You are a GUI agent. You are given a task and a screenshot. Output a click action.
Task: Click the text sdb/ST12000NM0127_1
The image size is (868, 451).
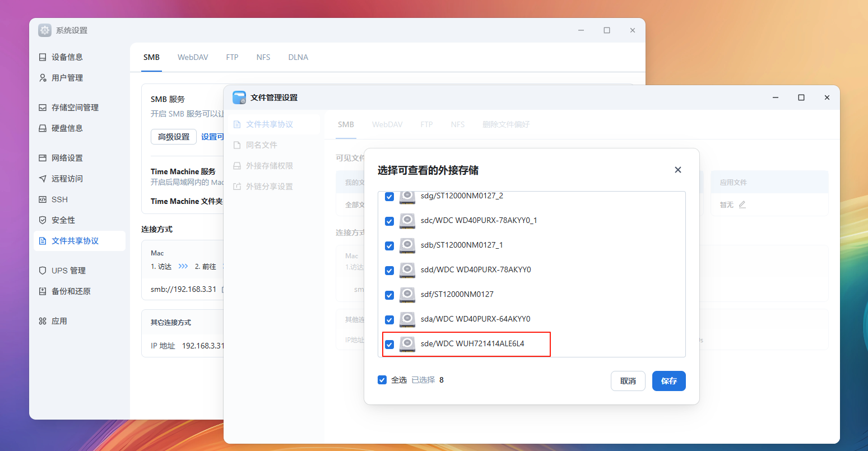click(x=462, y=245)
